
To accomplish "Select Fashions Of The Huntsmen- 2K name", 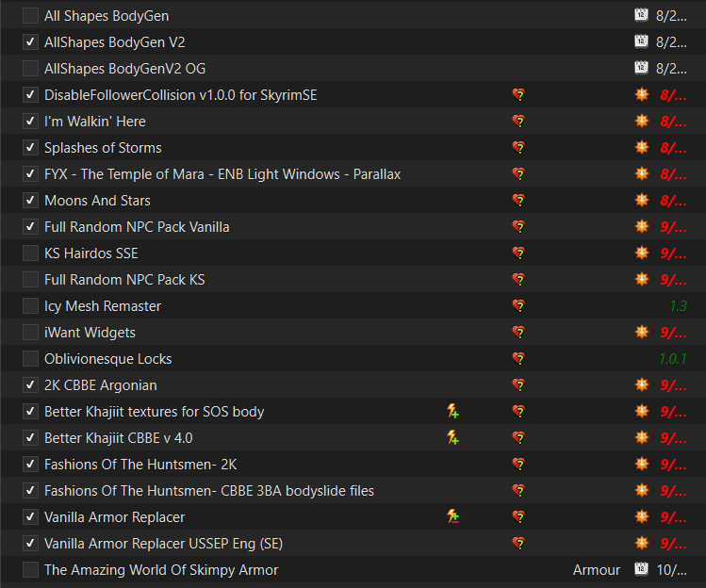I will click(x=140, y=465).
